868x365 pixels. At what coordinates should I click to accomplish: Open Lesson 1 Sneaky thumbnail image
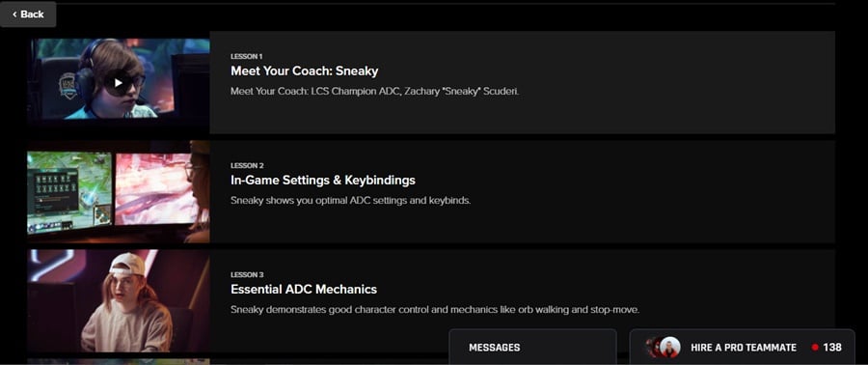coord(119,82)
